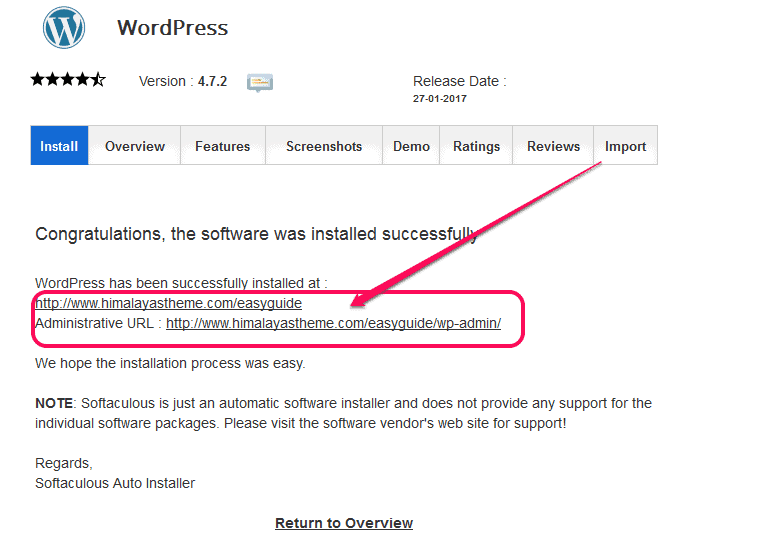Click the Congratulations success heading
This screenshot has height=549, width=777.
point(257,234)
